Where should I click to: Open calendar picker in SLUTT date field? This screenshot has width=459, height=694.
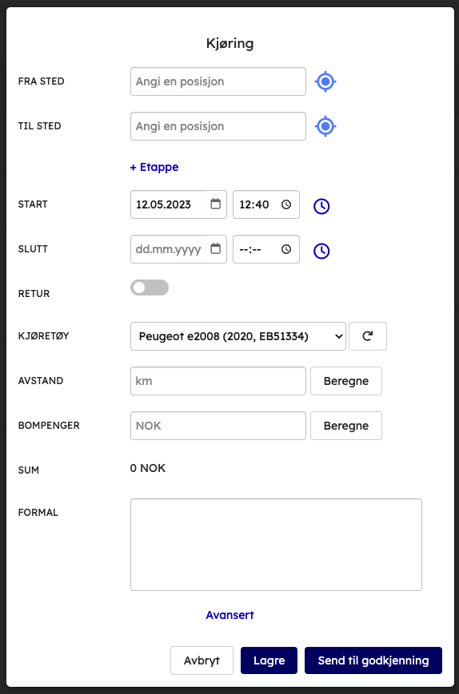click(x=216, y=249)
